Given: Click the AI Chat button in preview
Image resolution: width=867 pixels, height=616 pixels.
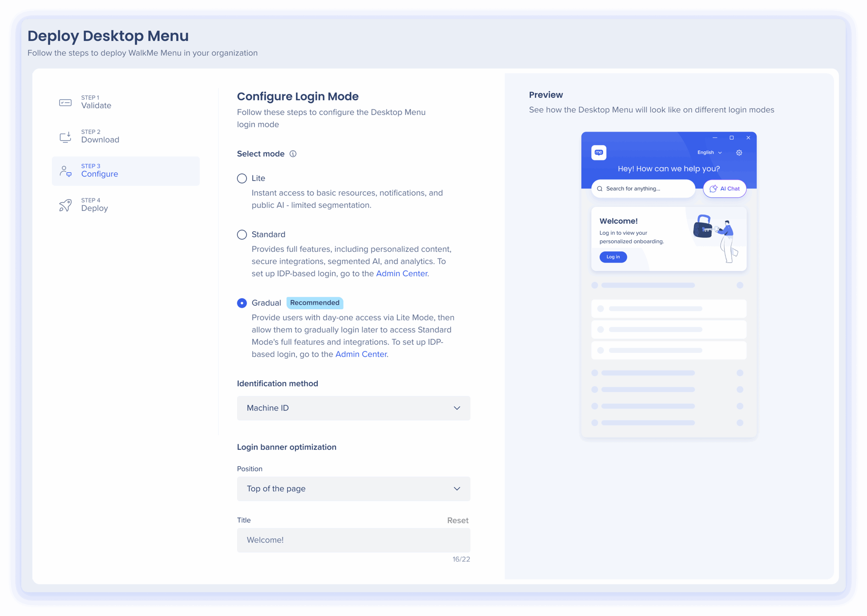Looking at the screenshot, I should click(x=724, y=189).
